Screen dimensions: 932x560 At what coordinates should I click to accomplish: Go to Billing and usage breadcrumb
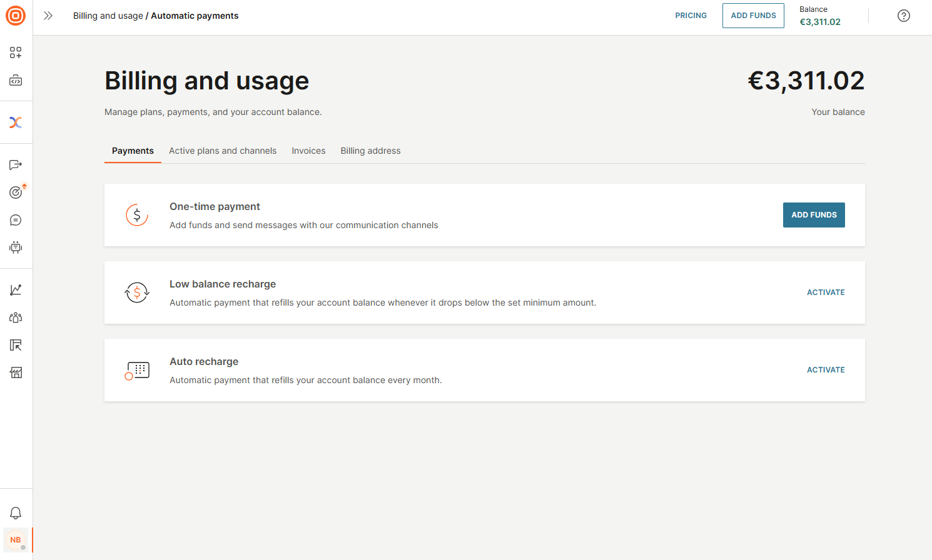108,16
